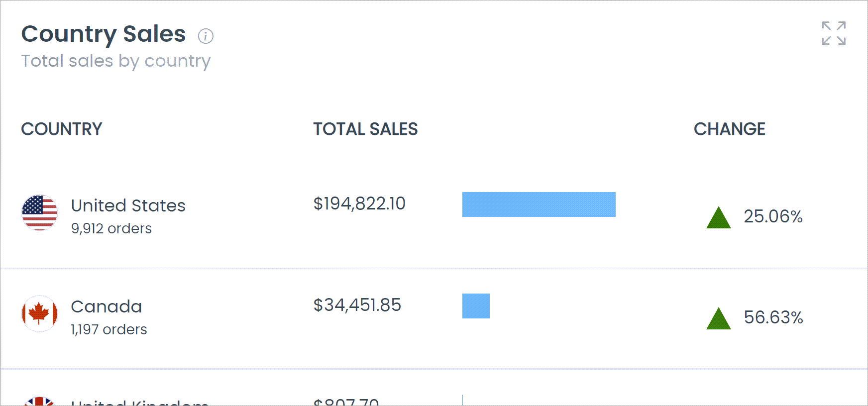Click the green up arrow for Canada

718,319
